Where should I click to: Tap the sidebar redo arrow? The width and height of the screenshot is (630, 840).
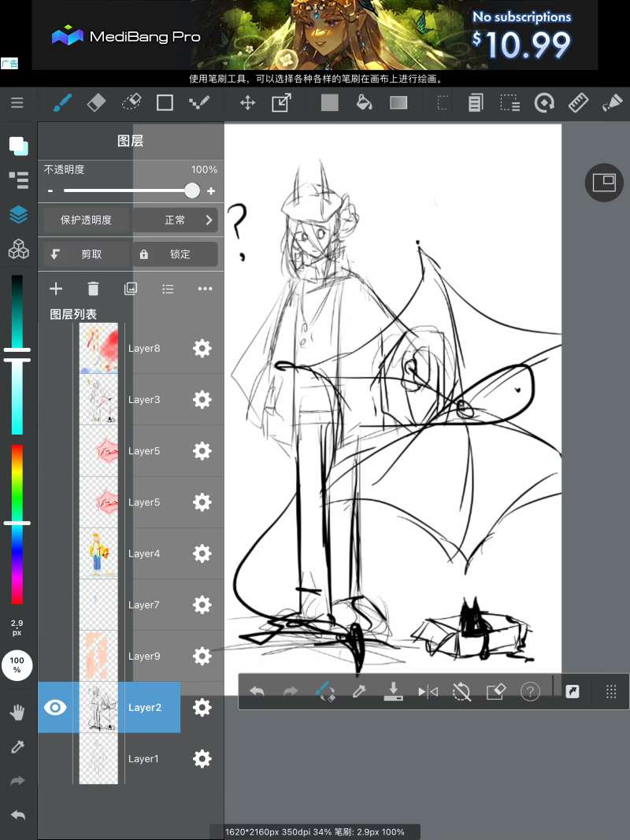(17, 780)
